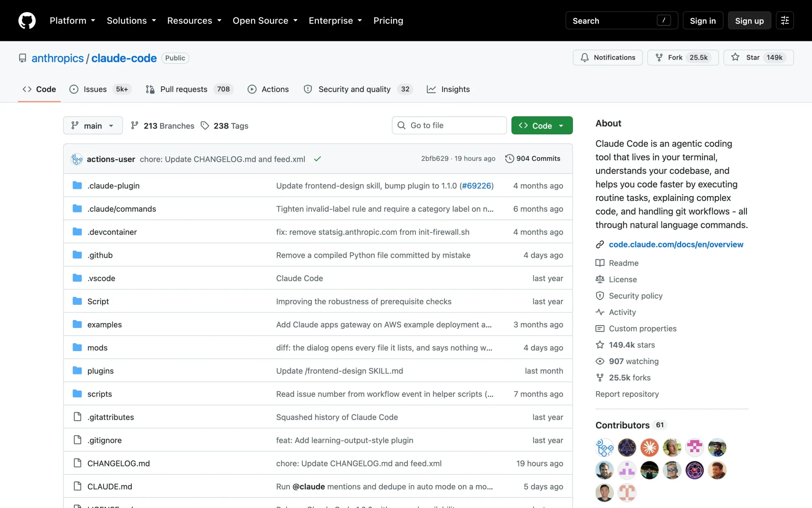Fork the repository
This screenshot has width=812, height=508.
coord(683,57)
